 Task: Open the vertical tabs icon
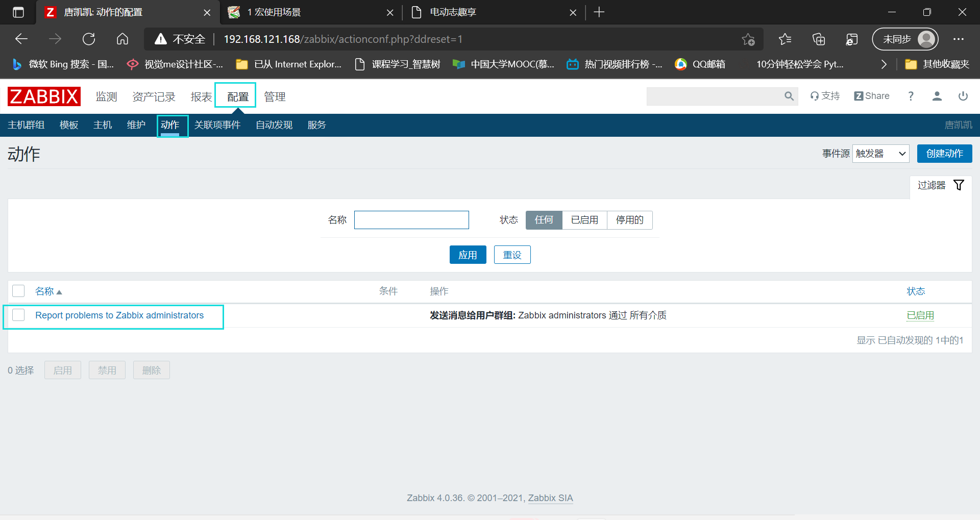pyautogui.click(x=18, y=12)
